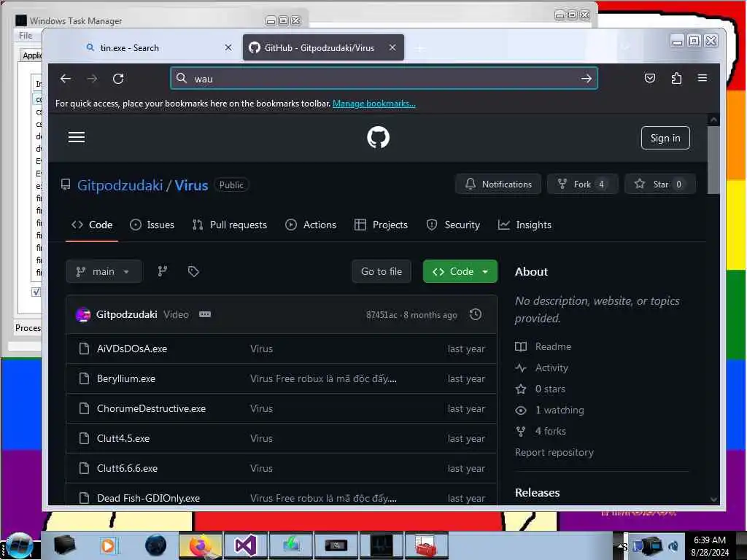The height and width of the screenshot is (560, 747).
Task: Click the GitHub Octocat logo
Action: coord(379,137)
